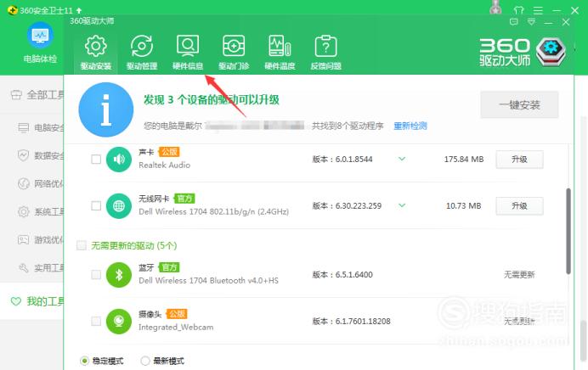This screenshot has height=370, width=588.
Task: Click the 声卡 speaker icon
Action: click(119, 160)
